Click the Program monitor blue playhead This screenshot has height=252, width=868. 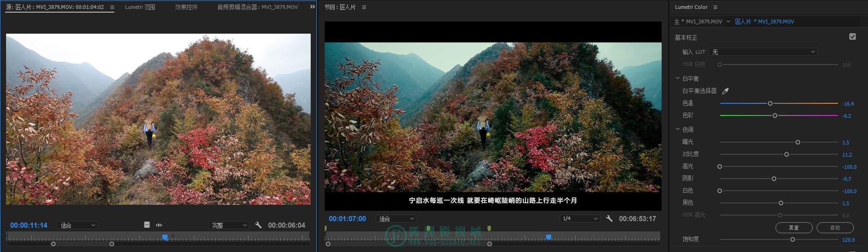click(548, 237)
